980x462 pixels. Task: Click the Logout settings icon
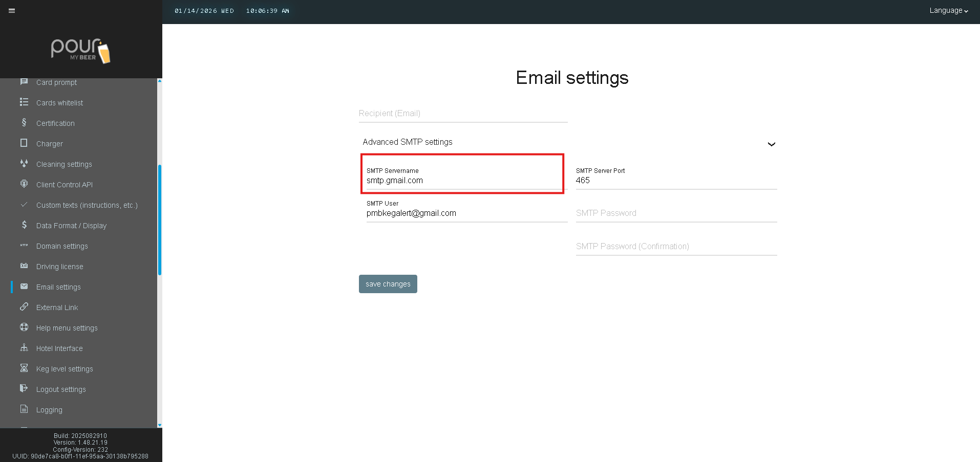tap(24, 389)
